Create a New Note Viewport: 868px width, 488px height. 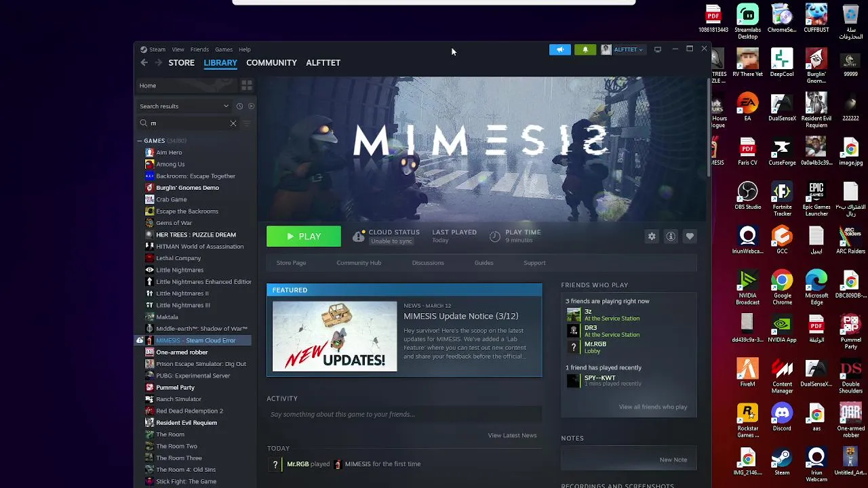pos(673,460)
